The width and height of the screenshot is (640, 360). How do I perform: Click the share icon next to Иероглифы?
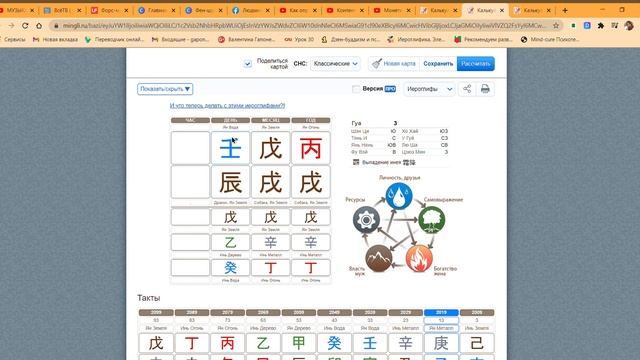click(467, 89)
